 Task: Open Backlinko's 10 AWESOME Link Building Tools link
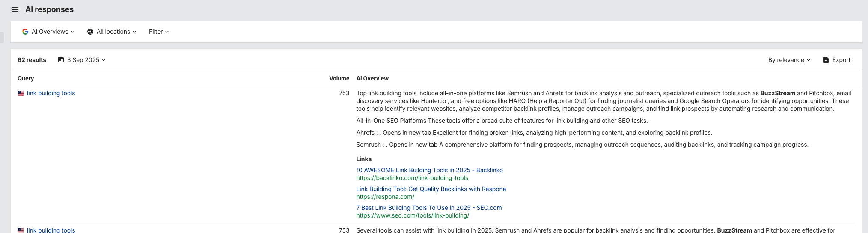tap(429, 170)
